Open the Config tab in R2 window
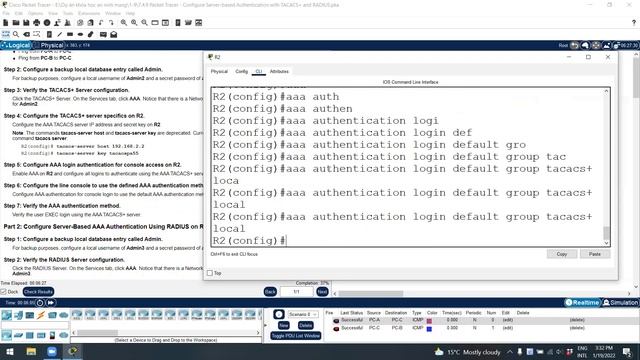 242,71
